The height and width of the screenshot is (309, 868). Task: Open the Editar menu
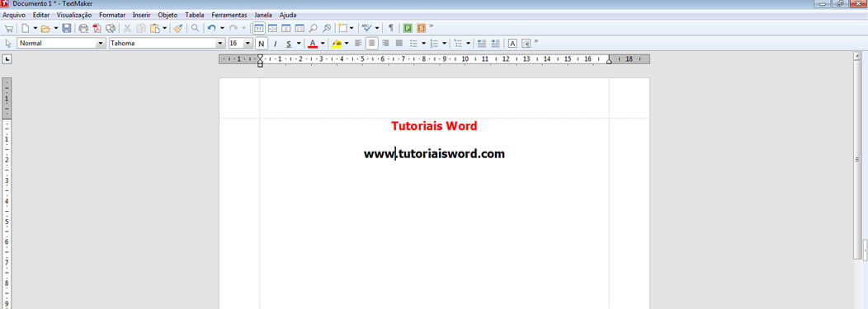[x=41, y=15]
